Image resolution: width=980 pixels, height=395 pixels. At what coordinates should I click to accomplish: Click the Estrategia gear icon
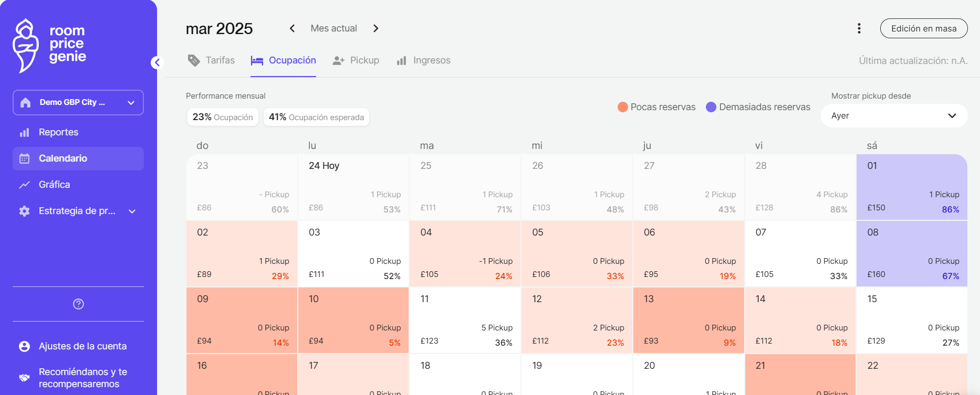(x=24, y=211)
